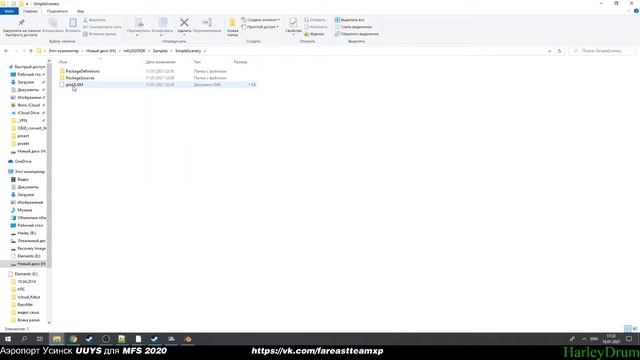Open the File (Файл) ribbon tab
640x360 pixels.
9,11
